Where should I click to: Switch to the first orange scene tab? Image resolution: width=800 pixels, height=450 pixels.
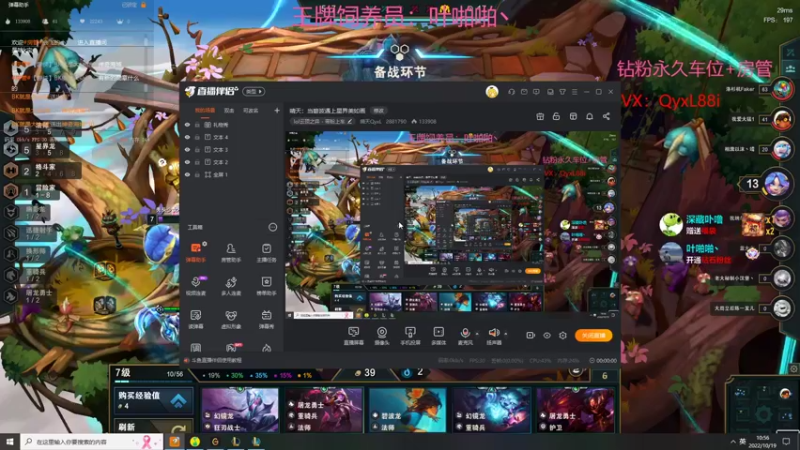(x=205, y=110)
